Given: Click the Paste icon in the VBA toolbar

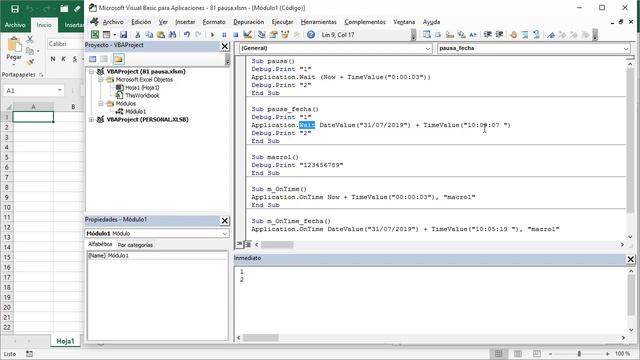Looking at the screenshot, I should click(161, 35).
